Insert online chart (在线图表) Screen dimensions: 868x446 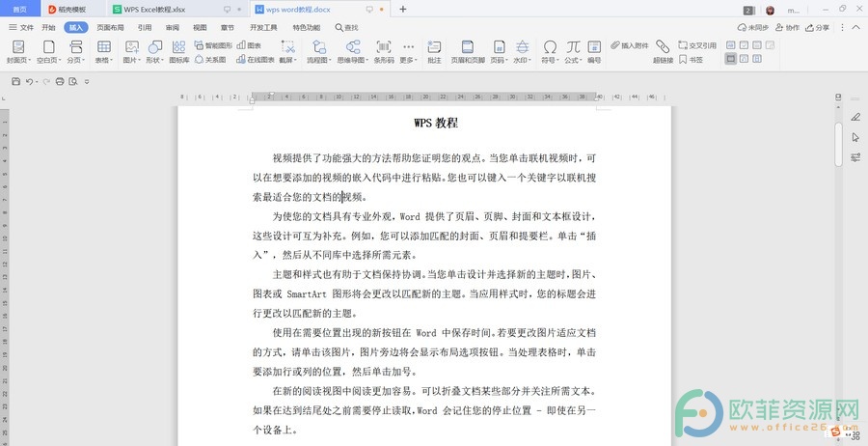pyautogui.click(x=256, y=60)
